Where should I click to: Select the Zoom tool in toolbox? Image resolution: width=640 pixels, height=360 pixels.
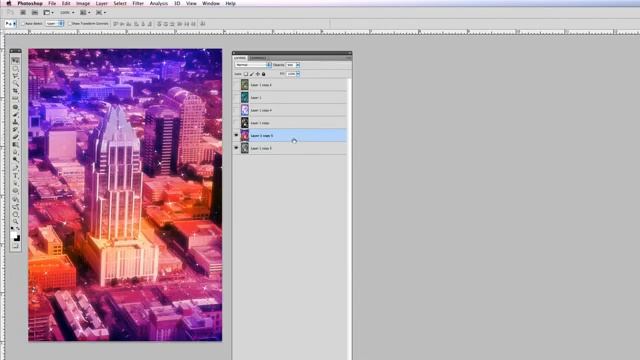tap(16, 222)
